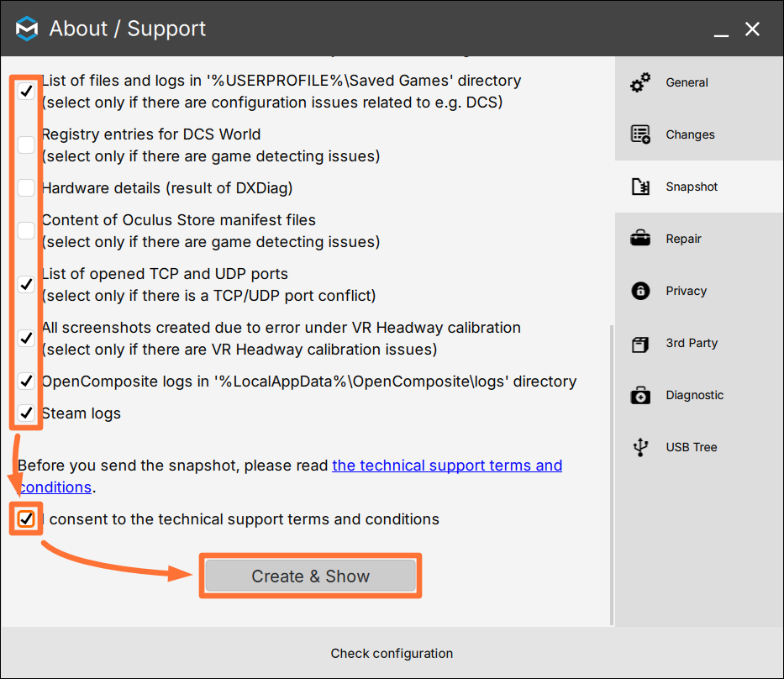Click the app logo in title bar

pos(27,29)
